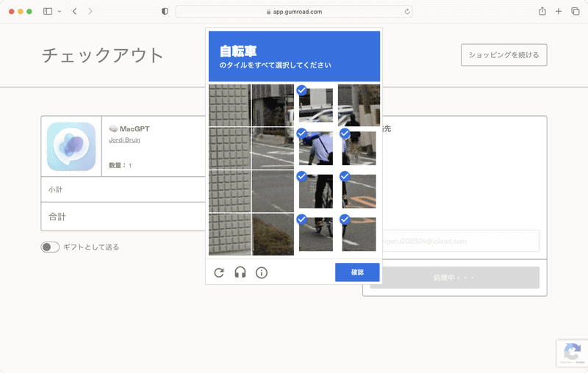Select the tile with the pedestrian in black

(x=359, y=105)
